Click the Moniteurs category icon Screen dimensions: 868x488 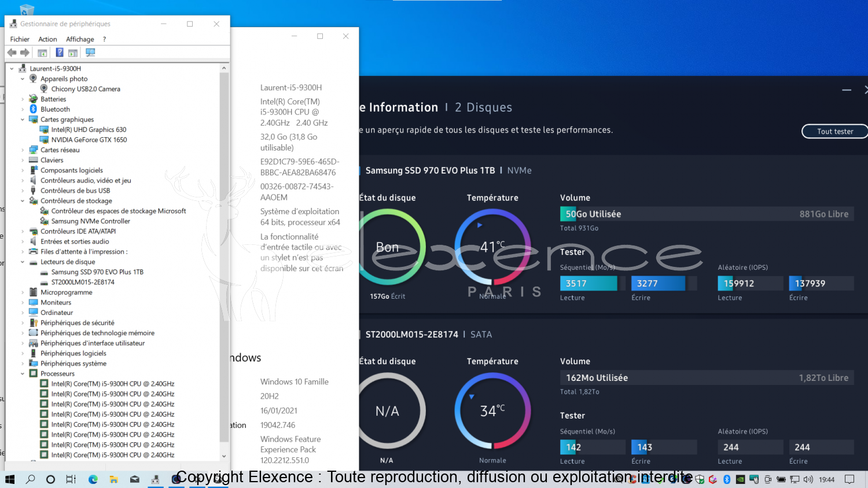coord(34,303)
